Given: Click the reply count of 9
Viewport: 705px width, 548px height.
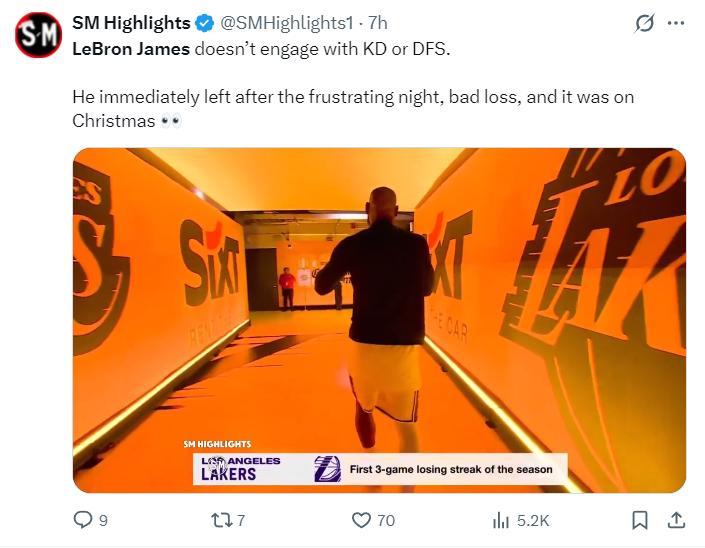Looking at the screenshot, I should [103, 520].
